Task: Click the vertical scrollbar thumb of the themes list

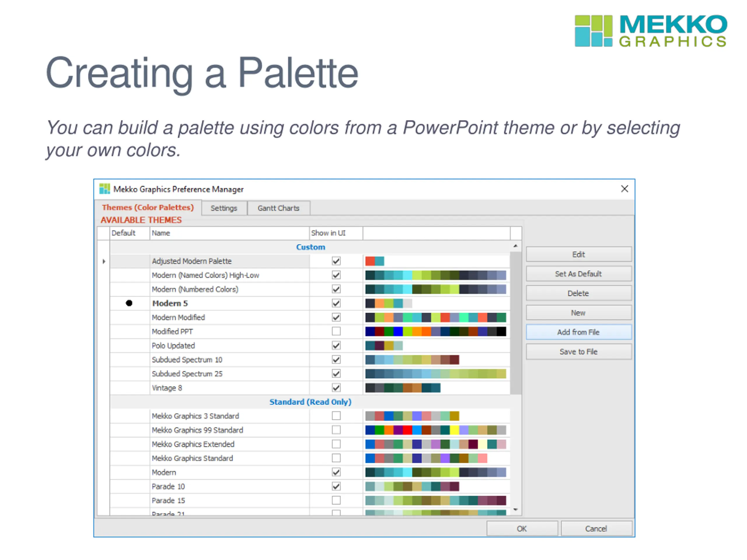Action: (516, 323)
